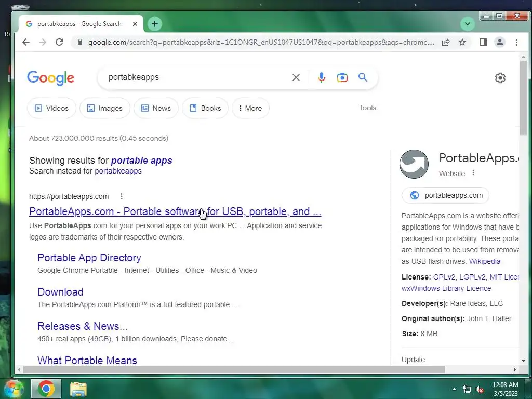Share this page using the share icon

[446, 42]
